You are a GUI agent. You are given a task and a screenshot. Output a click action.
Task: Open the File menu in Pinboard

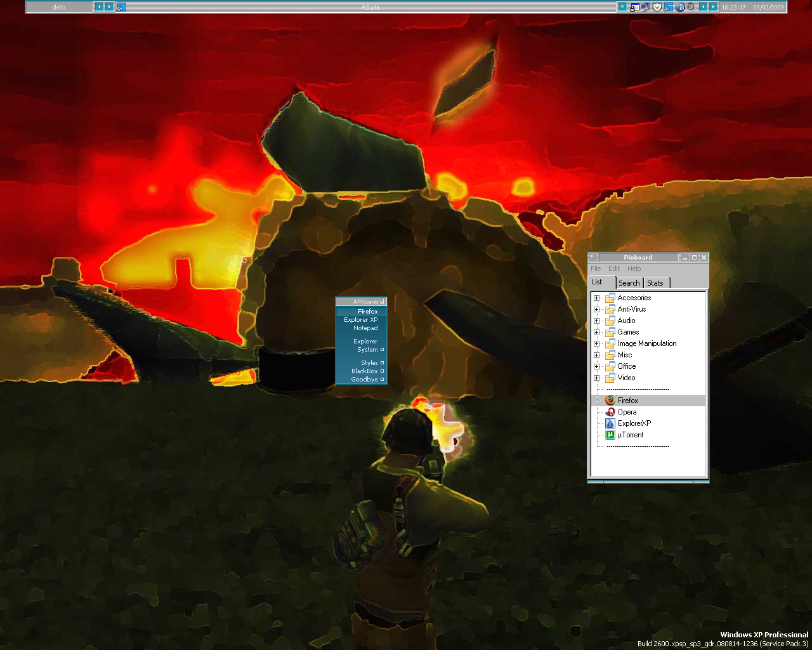596,269
